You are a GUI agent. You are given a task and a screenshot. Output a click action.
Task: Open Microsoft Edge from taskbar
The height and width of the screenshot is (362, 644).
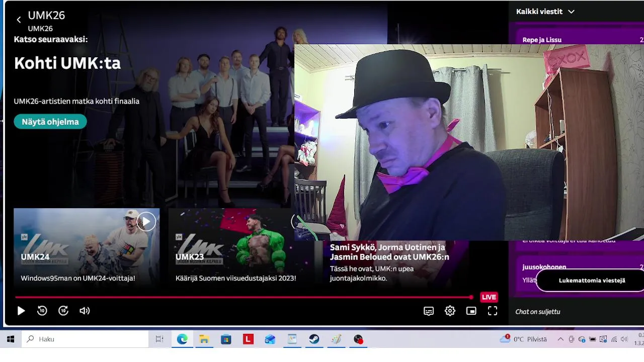coord(182,339)
